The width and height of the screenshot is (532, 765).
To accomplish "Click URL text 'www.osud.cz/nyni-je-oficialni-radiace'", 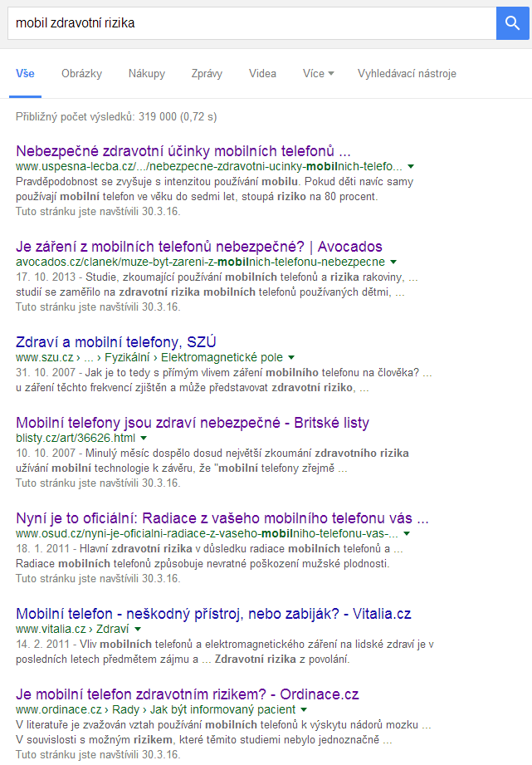I will [207, 534].
